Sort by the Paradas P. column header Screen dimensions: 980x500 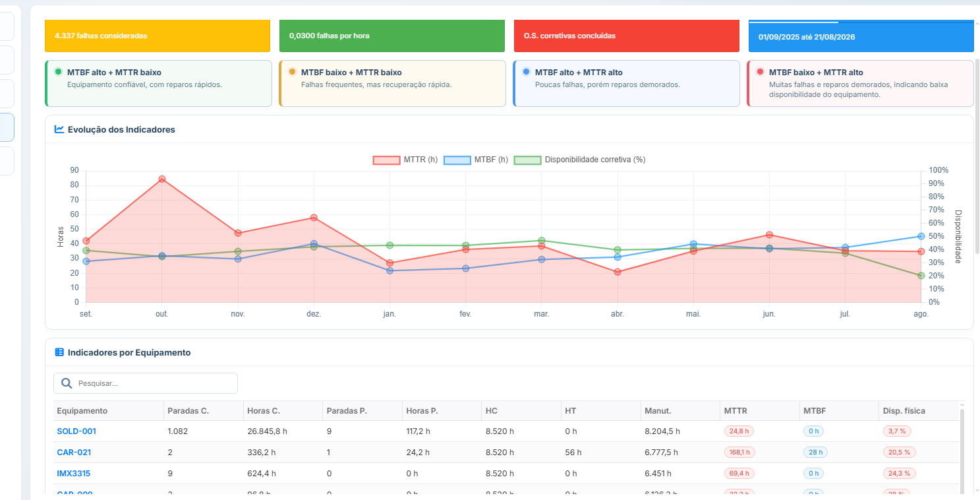(x=362, y=411)
